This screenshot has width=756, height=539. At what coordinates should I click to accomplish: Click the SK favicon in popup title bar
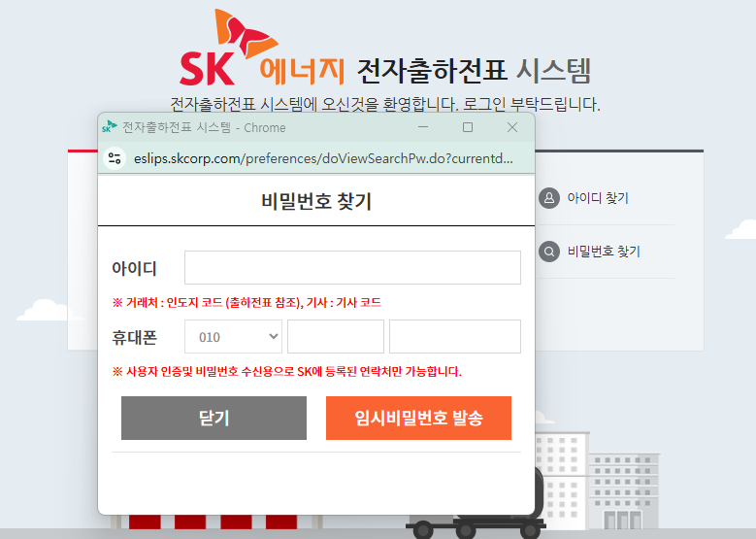[x=110, y=127]
